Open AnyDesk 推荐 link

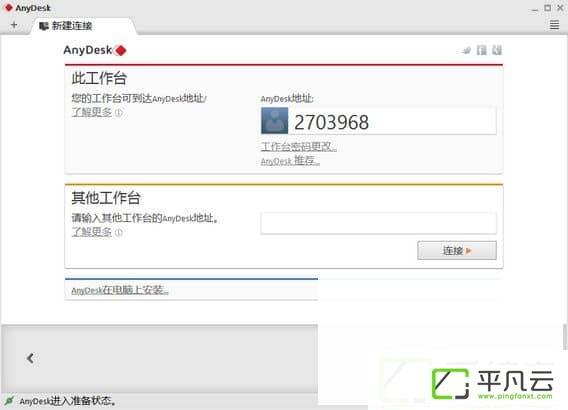(290, 160)
